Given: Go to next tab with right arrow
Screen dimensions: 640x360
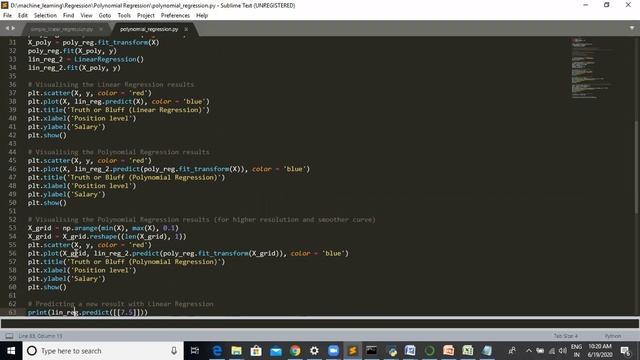Looking at the screenshot, I should tap(13, 29).
